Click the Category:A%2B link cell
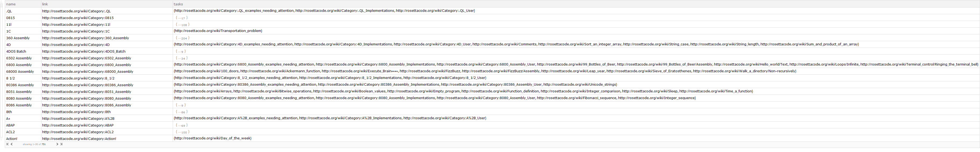The height and width of the screenshot is (152, 980). point(107,118)
